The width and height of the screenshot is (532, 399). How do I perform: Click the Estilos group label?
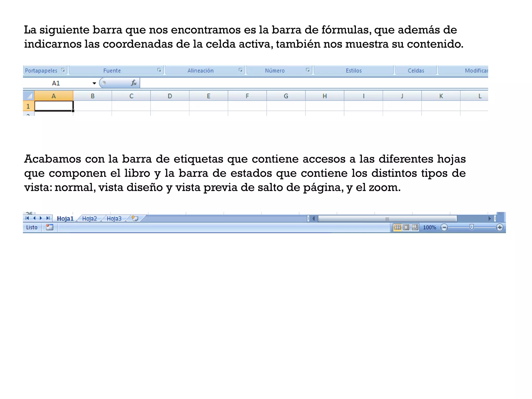pos(354,70)
